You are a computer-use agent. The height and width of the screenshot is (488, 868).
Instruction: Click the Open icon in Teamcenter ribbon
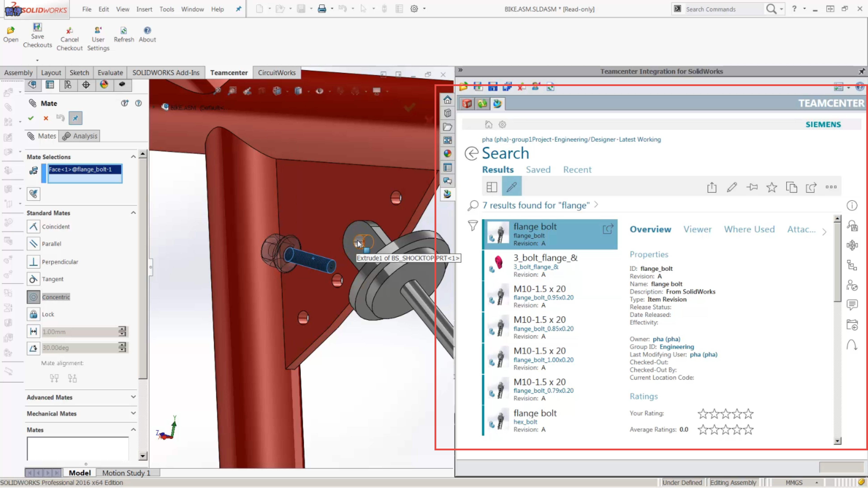pos(11,34)
